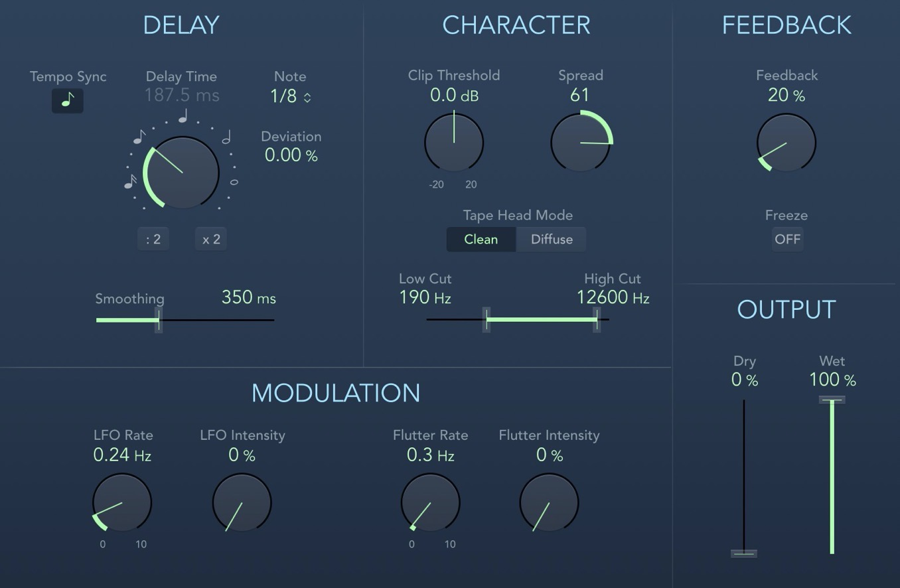900x588 pixels.
Task: Click the whole note icon on Delay Time dial
Action: [x=234, y=182]
